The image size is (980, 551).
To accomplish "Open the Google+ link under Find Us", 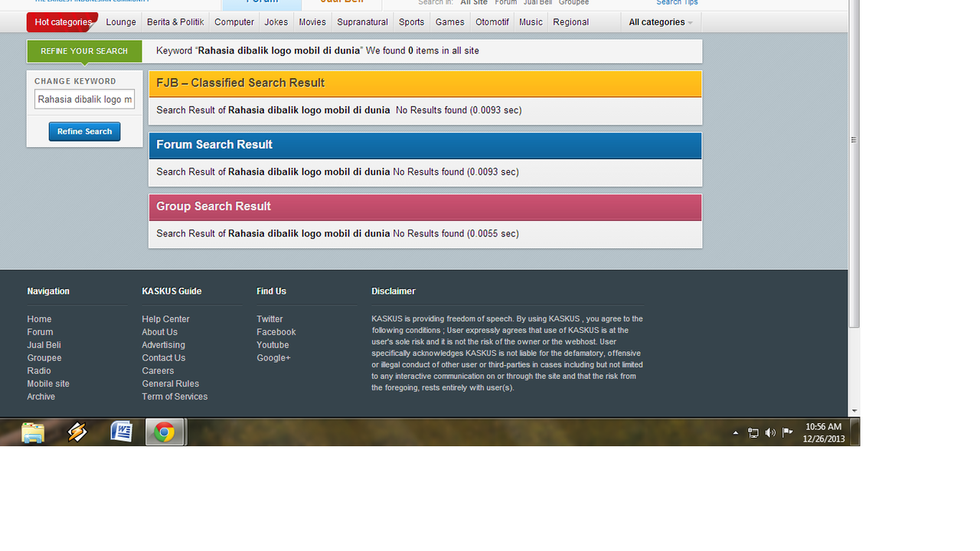I will click(273, 358).
